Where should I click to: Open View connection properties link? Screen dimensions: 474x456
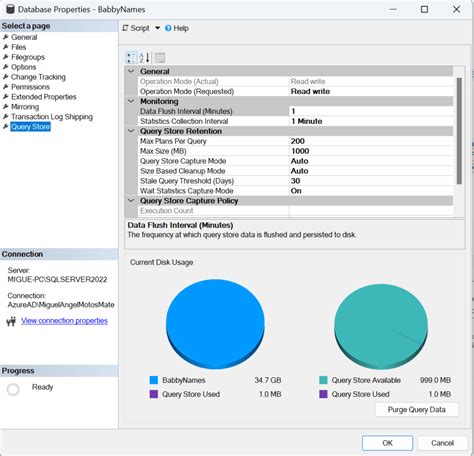(x=64, y=321)
